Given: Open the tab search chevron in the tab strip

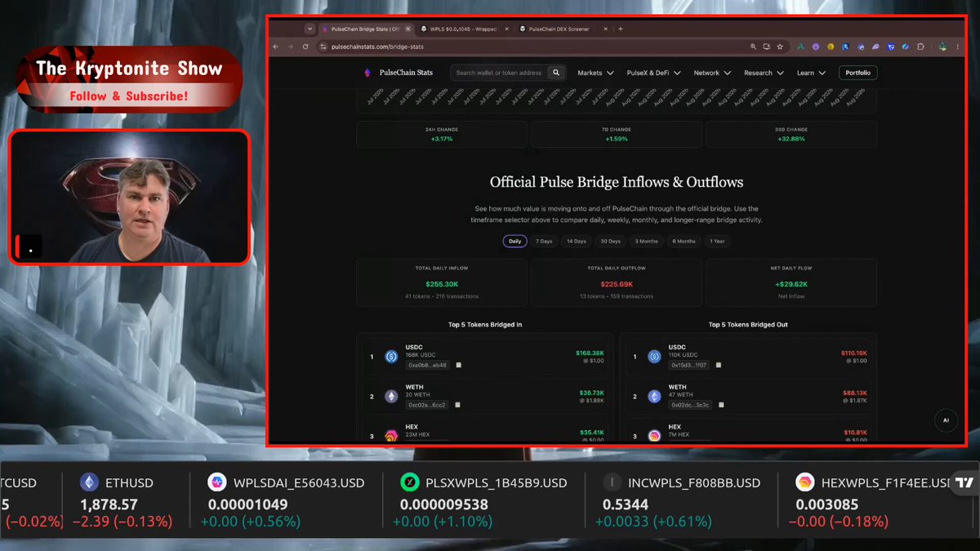Looking at the screenshot, I should 310,29.
